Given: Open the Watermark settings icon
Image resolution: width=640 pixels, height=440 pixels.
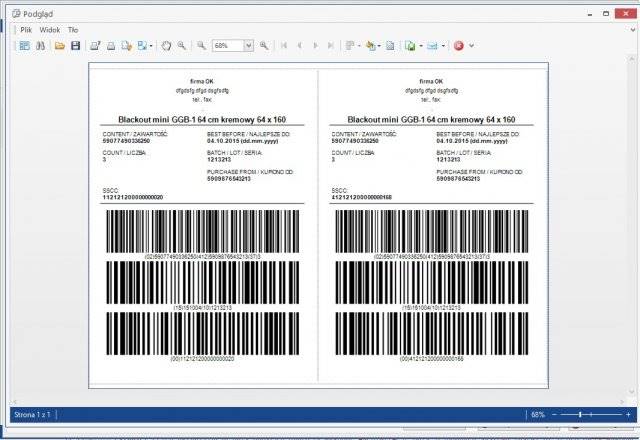Looking at the screenshot, I should click(390, 46).
